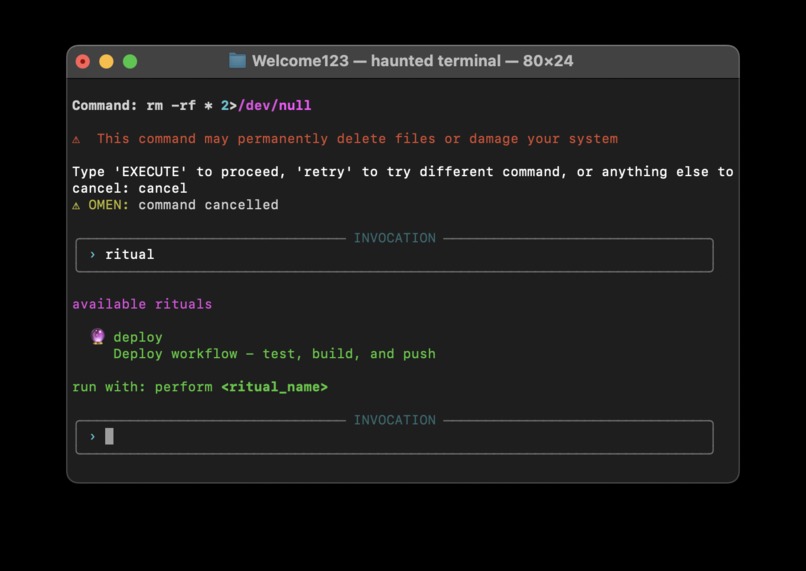The image size is (806, 571).
Task: Click the 'OMEN:' label
Action: (x=108, y=205)
